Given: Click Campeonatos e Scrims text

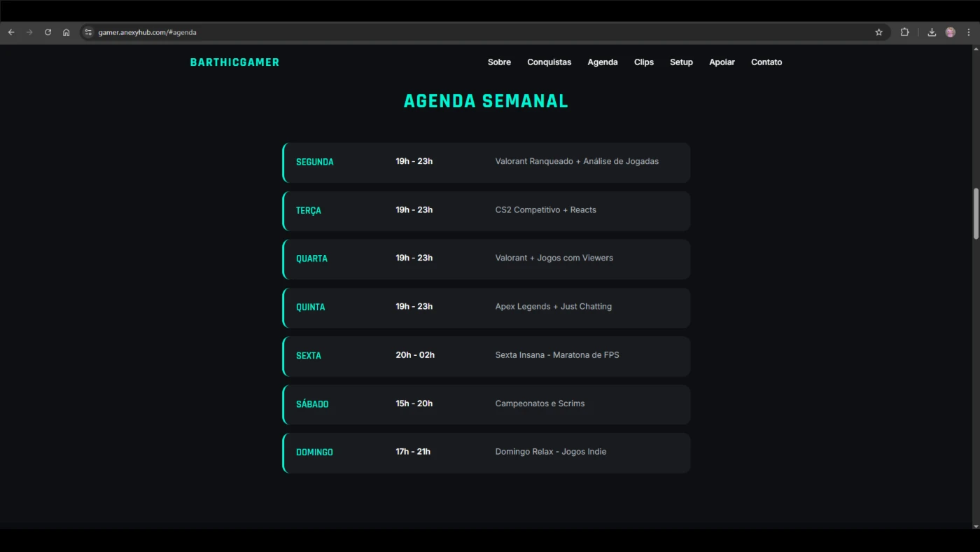Looking at the screenshot, I should (540, 403).
